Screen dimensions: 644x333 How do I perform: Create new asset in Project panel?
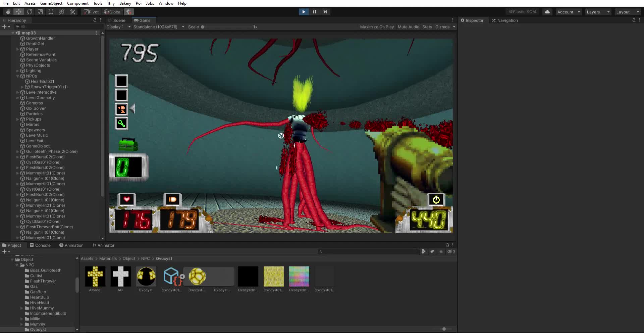(x=6, y=251)
